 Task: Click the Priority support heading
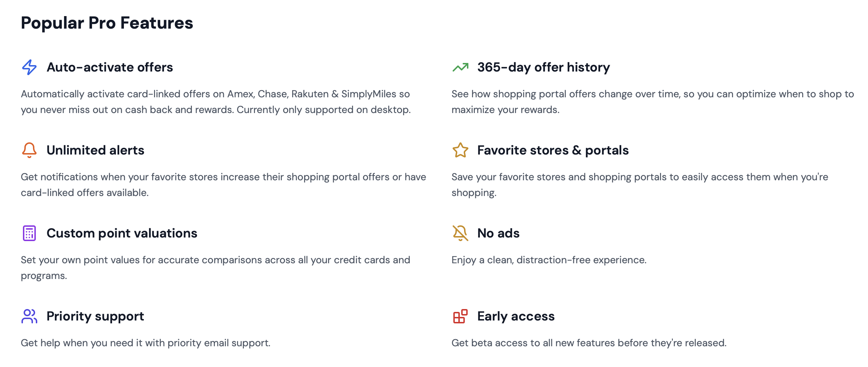coord(95,316)
